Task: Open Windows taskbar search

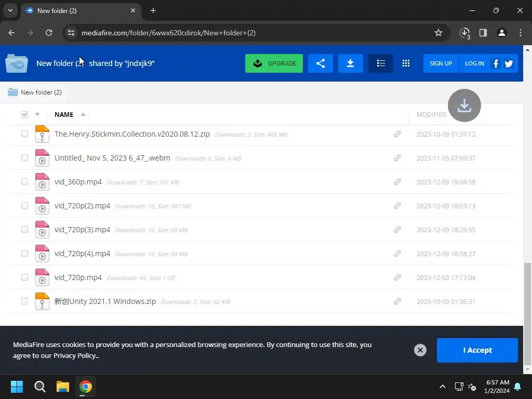Action: click(39, 387)
